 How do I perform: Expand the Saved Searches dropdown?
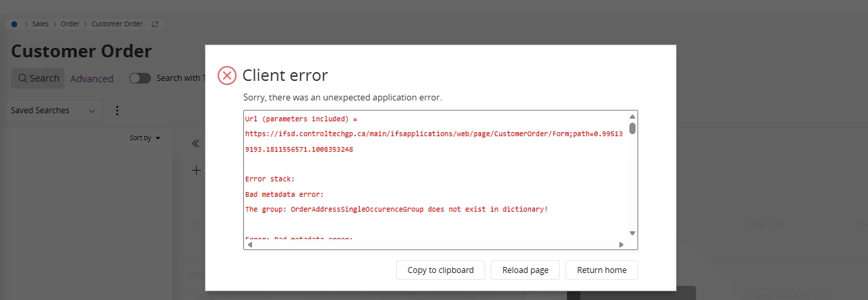[54, 111]
